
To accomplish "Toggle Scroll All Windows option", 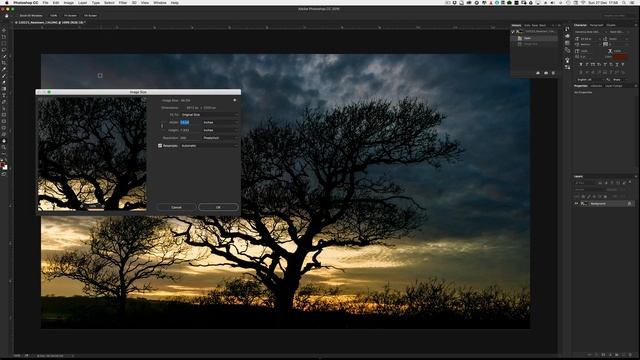I will pyautogui.click(x=31, y=16).
